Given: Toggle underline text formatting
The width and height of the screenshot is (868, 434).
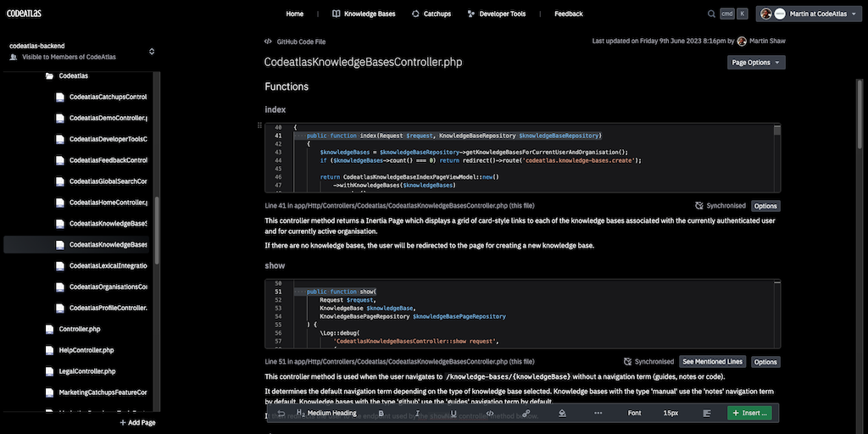Looking at the screenshot, I should click(453, 413).
